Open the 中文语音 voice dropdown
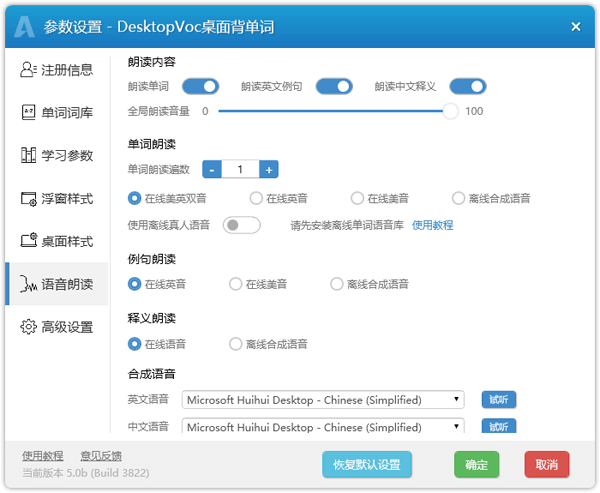 [x=323, y=426]
